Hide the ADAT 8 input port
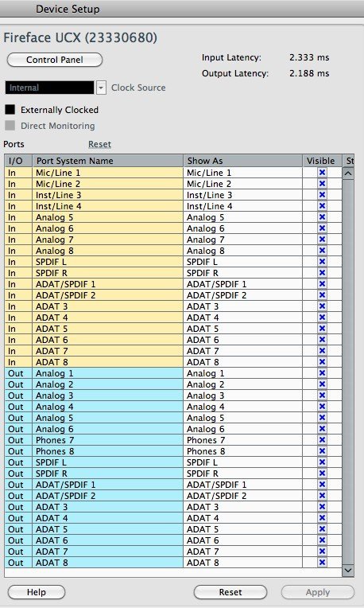 click(322, 362)
